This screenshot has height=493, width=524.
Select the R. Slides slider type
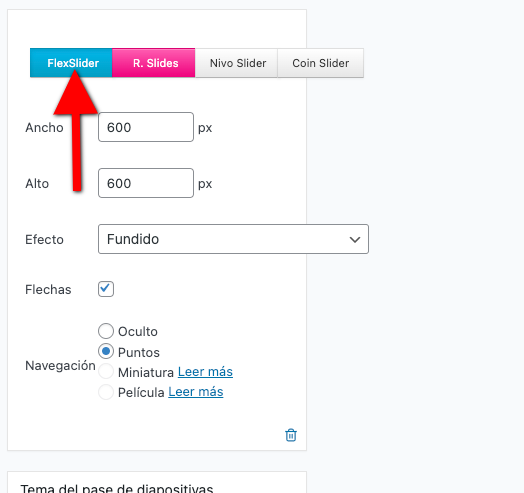point(154,63)
